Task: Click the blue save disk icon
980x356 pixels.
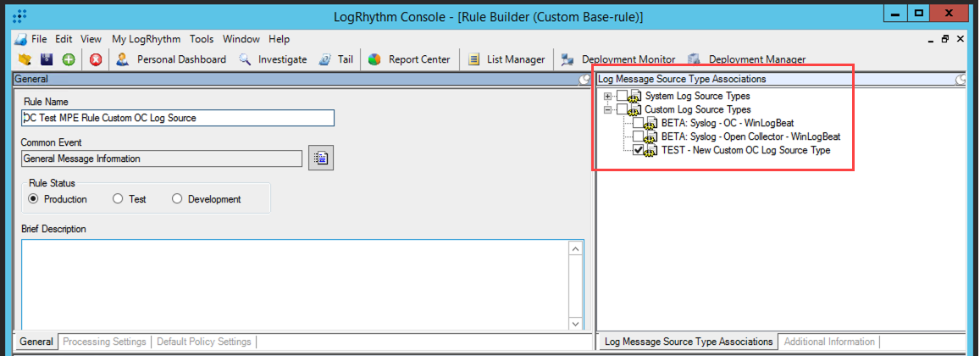Action: (47, 59)
